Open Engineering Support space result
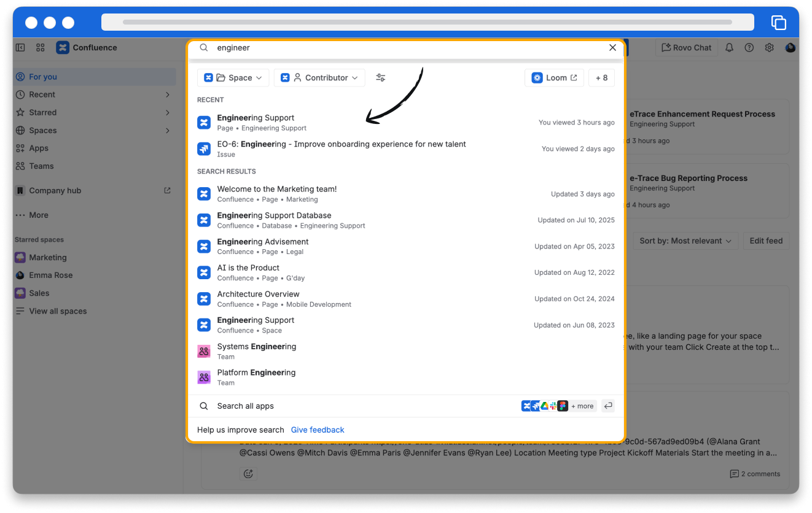The height and width of the screenshot is (513, 812). click(405, 325)
